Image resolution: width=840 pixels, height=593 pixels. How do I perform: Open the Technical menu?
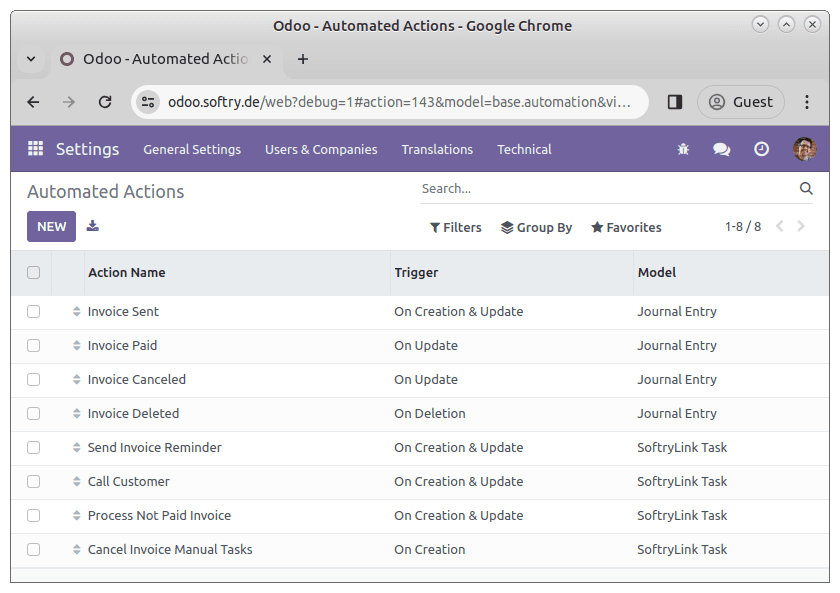click(524, 149)
